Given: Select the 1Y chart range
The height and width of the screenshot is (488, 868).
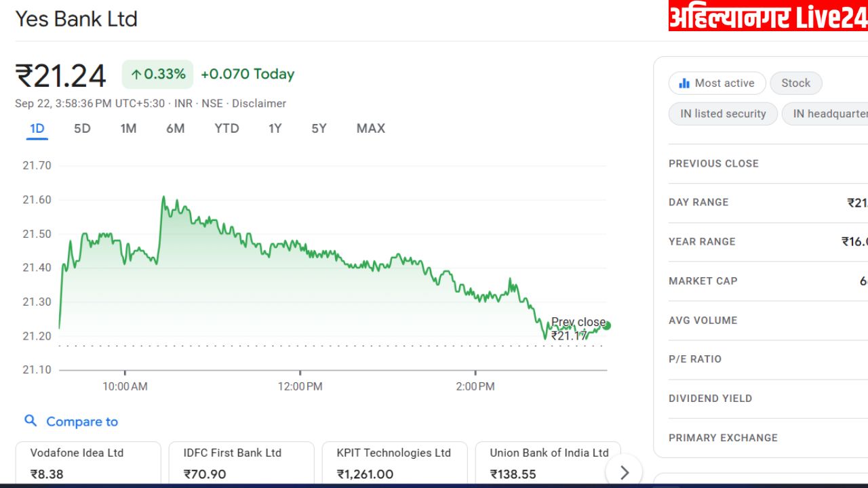Looking at the screenshot, I should pyautogui.click(x=275, y=128).
